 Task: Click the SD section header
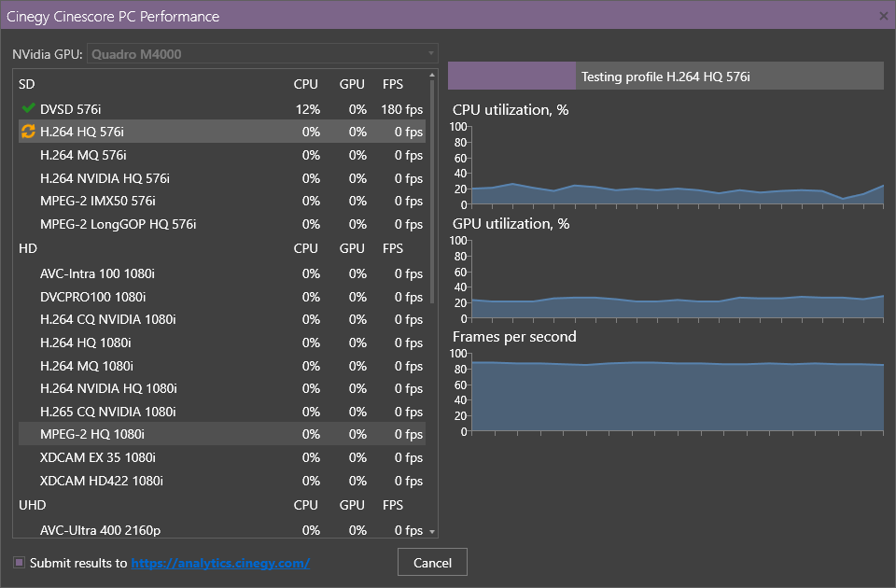pos(27,84)
